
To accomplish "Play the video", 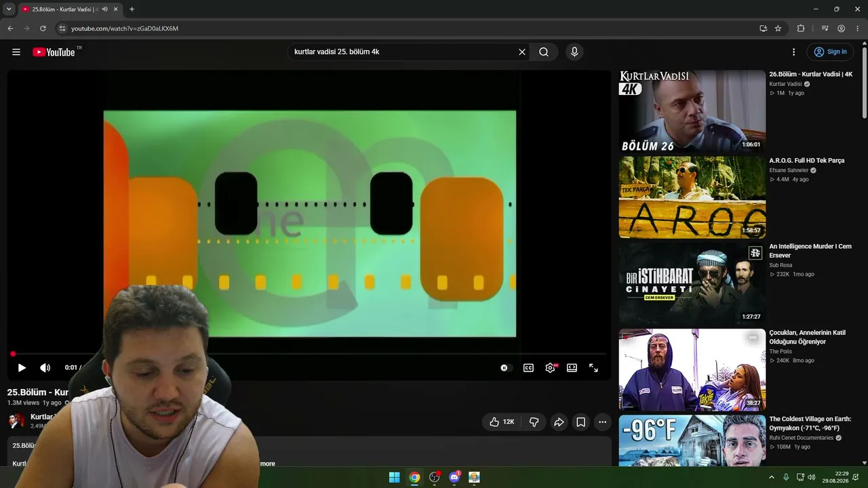I will tap(22, 367).
